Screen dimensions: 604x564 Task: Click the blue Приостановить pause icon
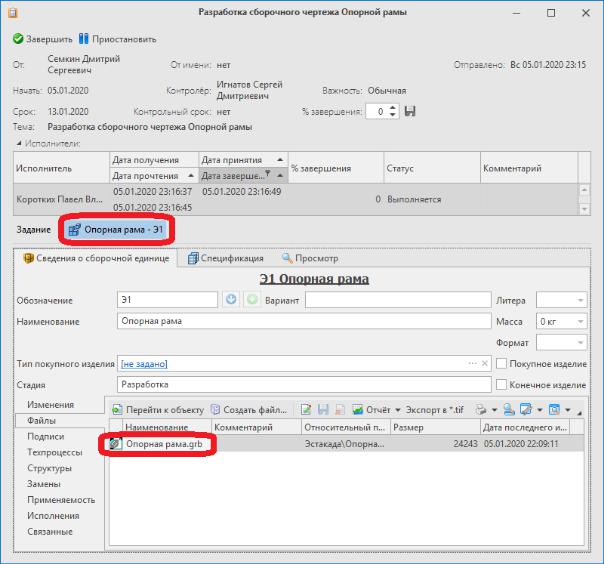tap(84, 39)
